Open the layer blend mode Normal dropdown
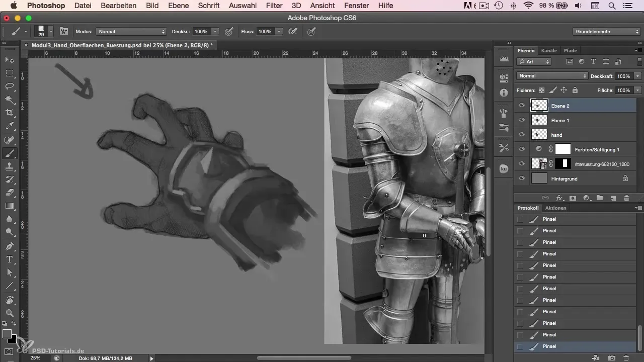This screenshot has width=644, height=362. tap(552, 76)
